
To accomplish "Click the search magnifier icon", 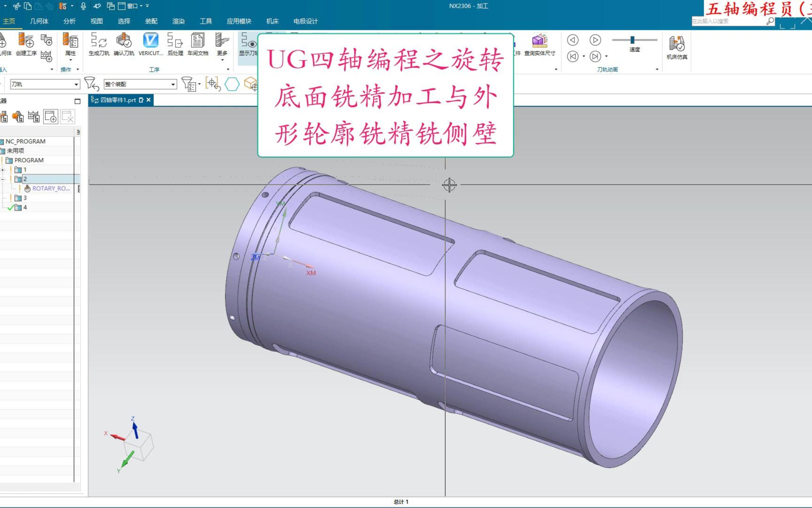I will coord(770,21).
